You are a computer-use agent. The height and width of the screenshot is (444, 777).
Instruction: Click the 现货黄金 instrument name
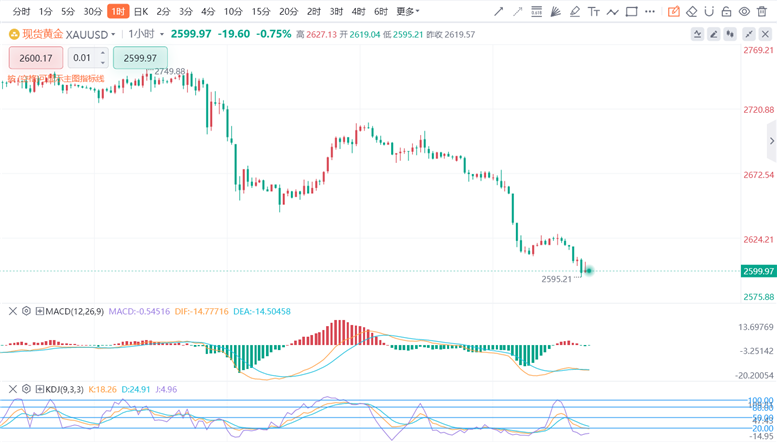point(43,34)
